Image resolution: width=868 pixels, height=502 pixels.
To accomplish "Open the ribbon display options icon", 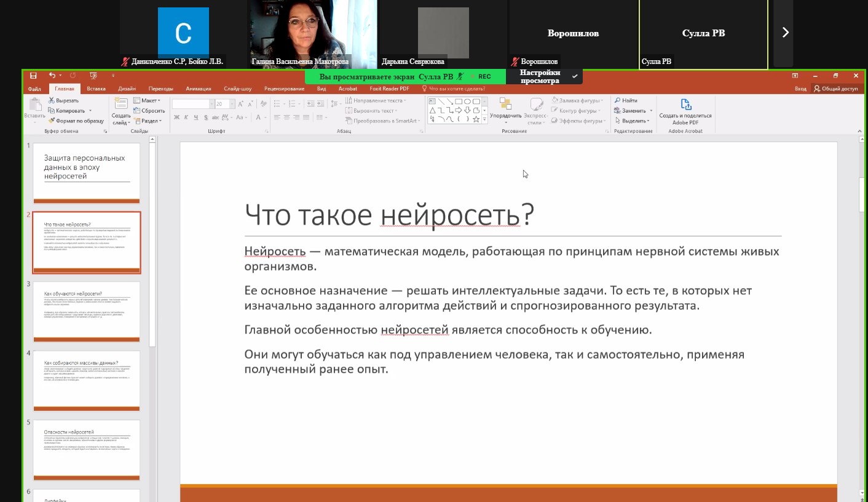I will [x=795, y=76].
